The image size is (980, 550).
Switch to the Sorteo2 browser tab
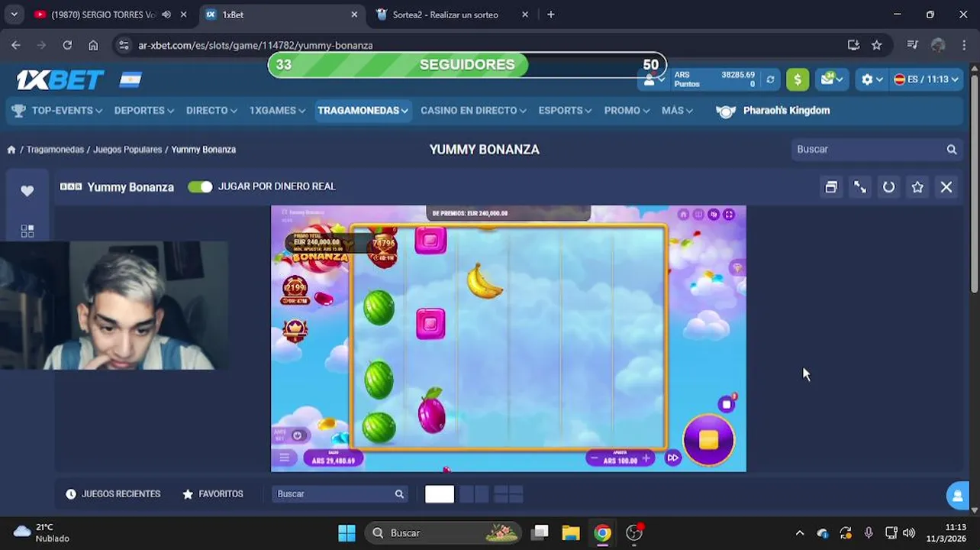click(445, 15)
